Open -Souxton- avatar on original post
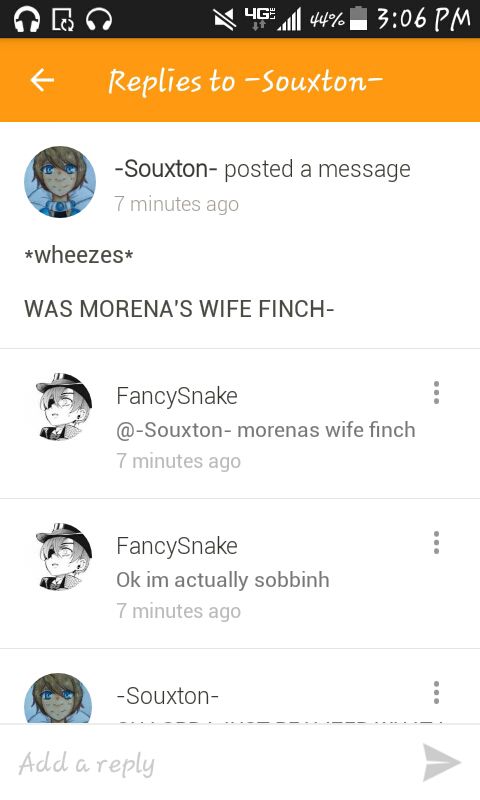The image size is (480, 800). [x=60, y=182]
